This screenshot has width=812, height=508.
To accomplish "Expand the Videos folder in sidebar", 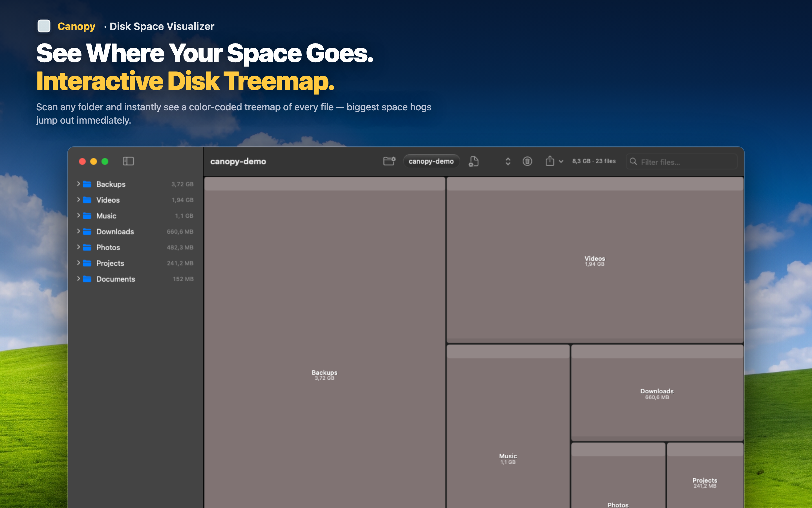I will [x=78, y=200].
